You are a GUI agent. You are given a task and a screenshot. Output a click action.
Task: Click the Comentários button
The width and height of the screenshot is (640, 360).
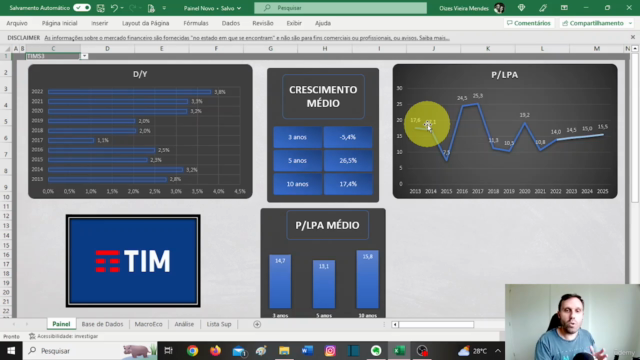pyautogui.click(x=529, y=23)
